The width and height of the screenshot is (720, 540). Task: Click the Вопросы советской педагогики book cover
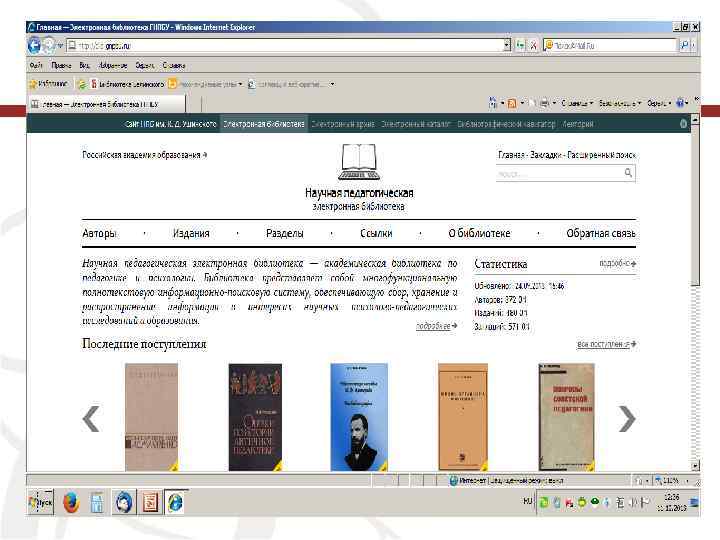[x=566, y=417]
